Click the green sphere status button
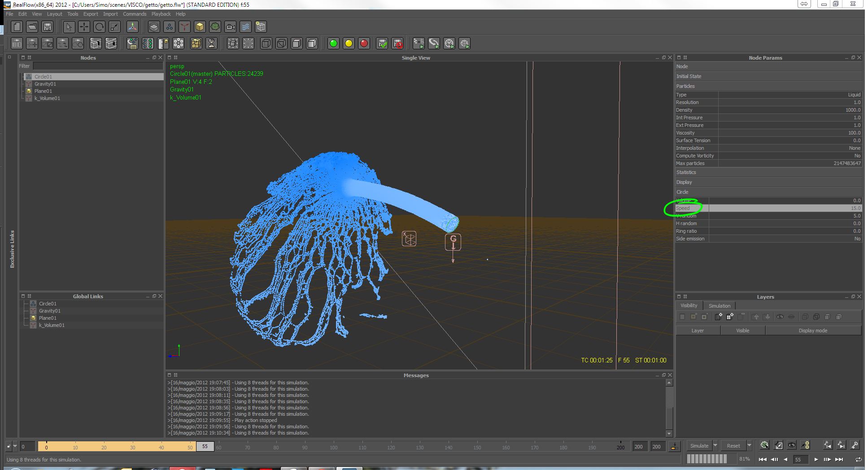This screenshot has height=470, width=868. point(333,44)
